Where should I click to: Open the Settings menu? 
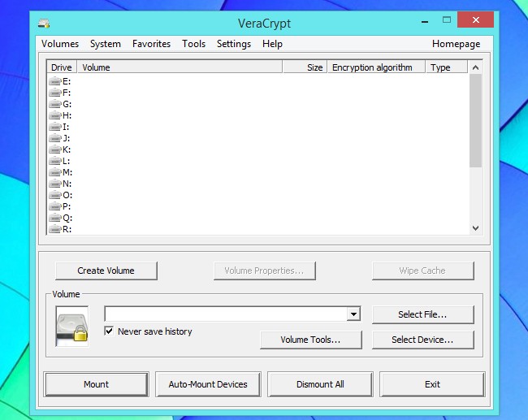click(234, 44)
